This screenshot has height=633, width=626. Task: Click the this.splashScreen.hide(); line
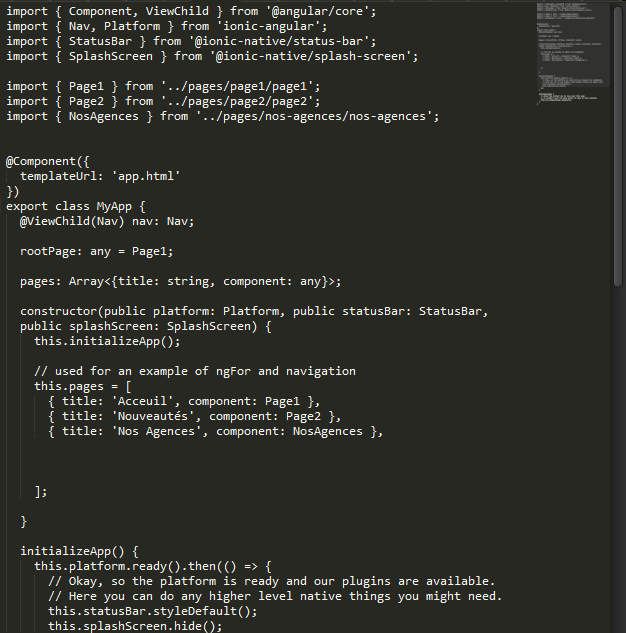point(135,626)
